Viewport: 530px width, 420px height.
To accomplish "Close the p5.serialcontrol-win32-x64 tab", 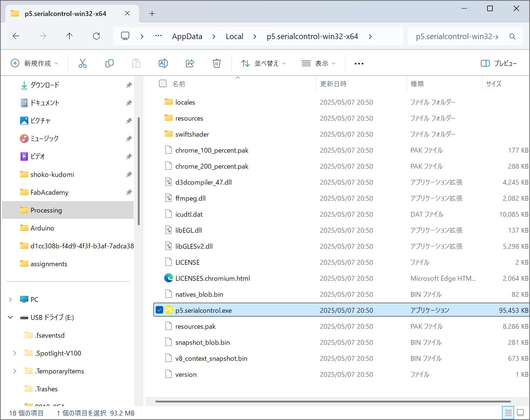I will [x=127, y=13].
